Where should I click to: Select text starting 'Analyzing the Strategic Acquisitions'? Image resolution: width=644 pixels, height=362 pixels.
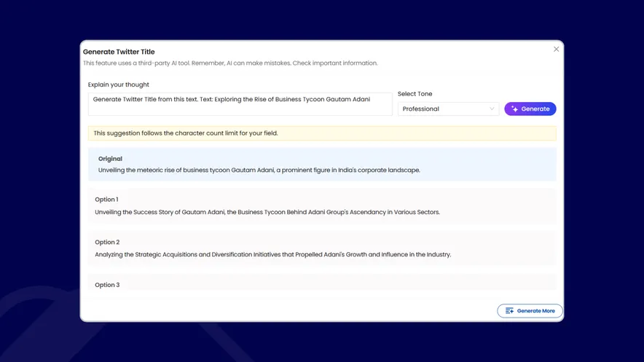(x=272, y=255)
